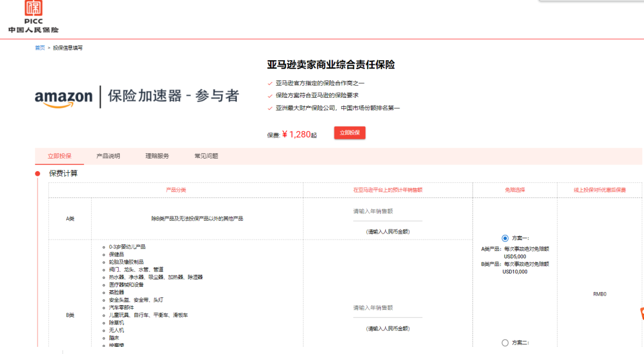Open the 常见问题 tab
Image resolution: width=644 pixels, height=354 pixels.
[x=206, y=156]
